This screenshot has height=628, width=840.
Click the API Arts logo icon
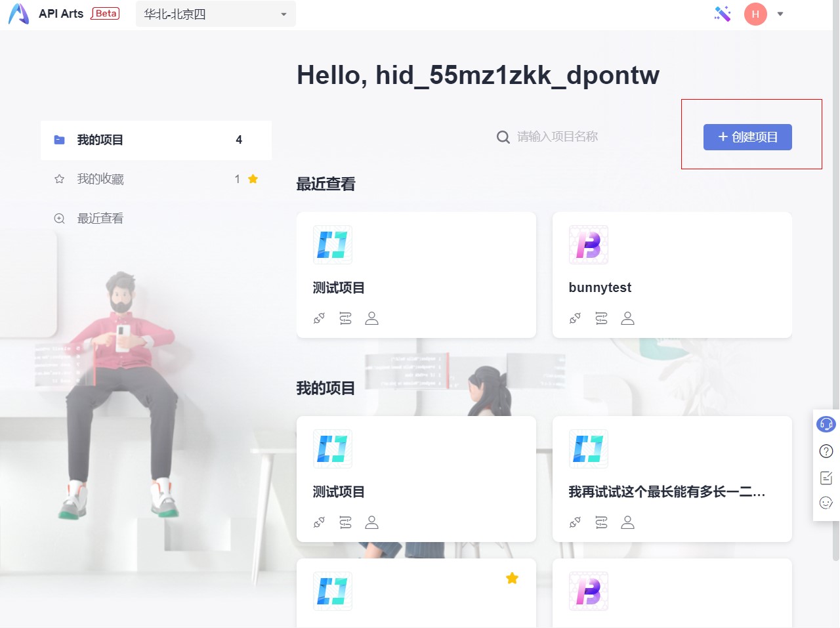coord(18,14)
